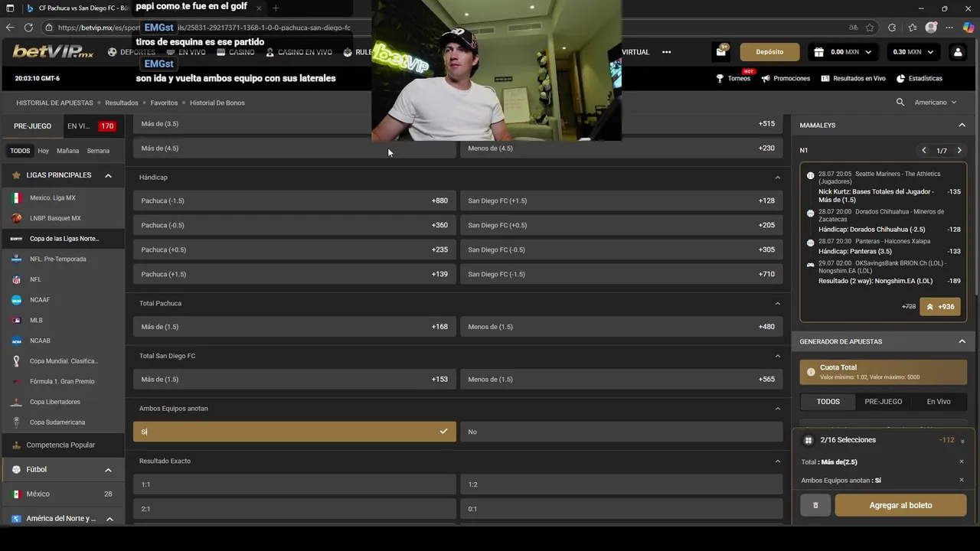Click the Depósito button

coord(769,52)
